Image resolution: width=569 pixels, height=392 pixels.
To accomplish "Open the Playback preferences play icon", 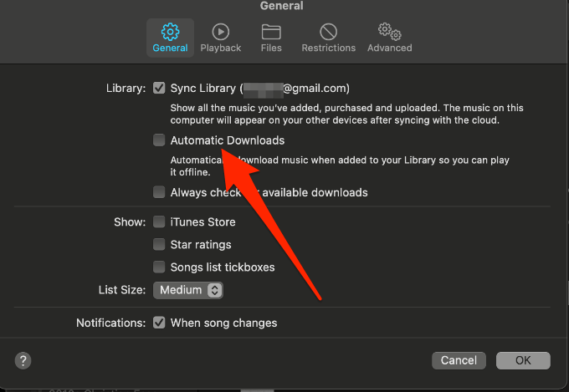I will pos(221,32).
